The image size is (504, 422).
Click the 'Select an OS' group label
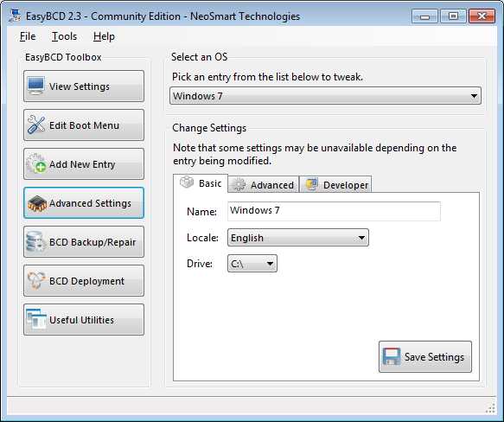pyautogui.click(x=200, y=57)
